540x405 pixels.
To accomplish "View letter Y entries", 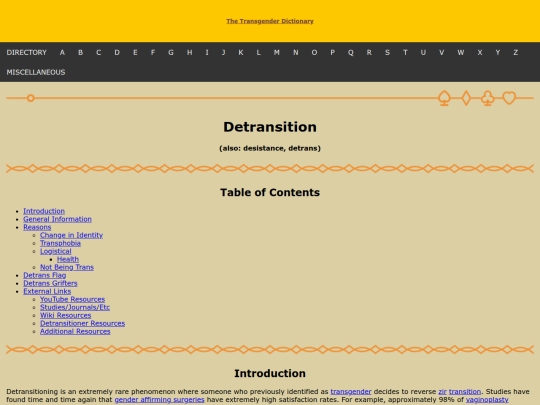I will (498, 52).
